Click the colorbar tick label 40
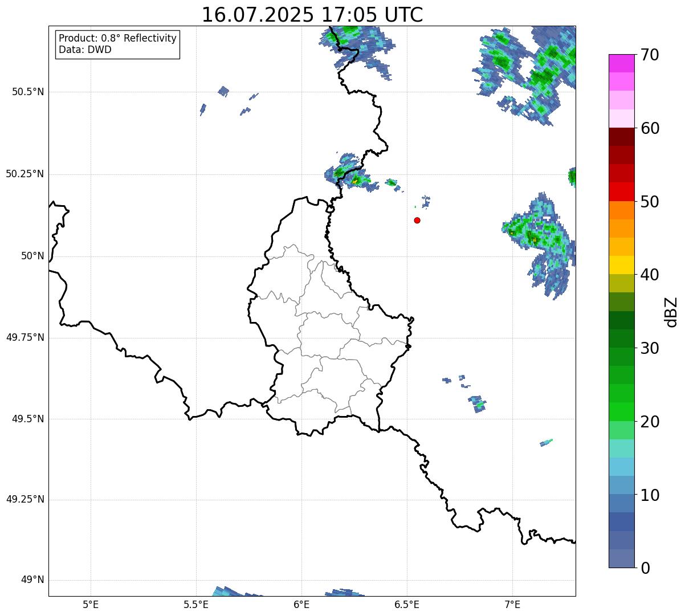This screenshot has height=616, width=685. 650,275
